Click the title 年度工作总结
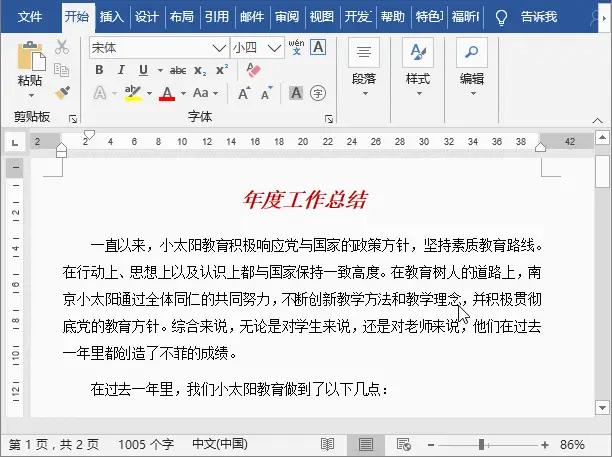This screenshot has height=457, width=612. coord(305,200)
